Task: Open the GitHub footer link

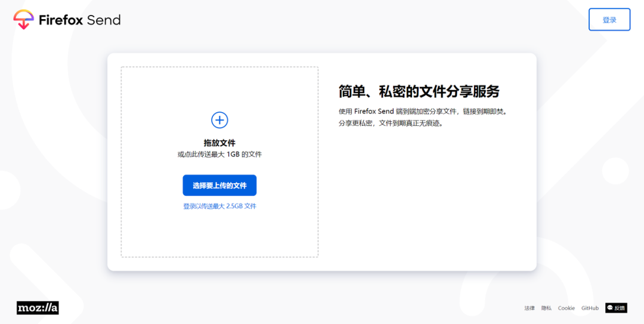Action: coord(590,308)
